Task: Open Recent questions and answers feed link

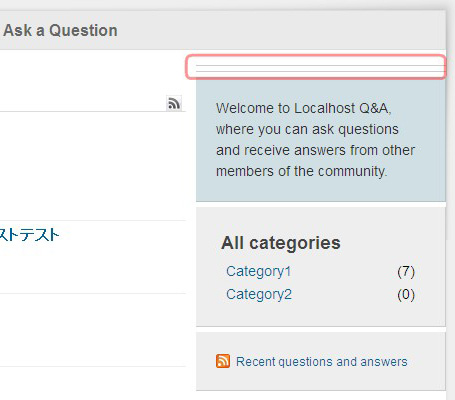Action: coord(322,362)
